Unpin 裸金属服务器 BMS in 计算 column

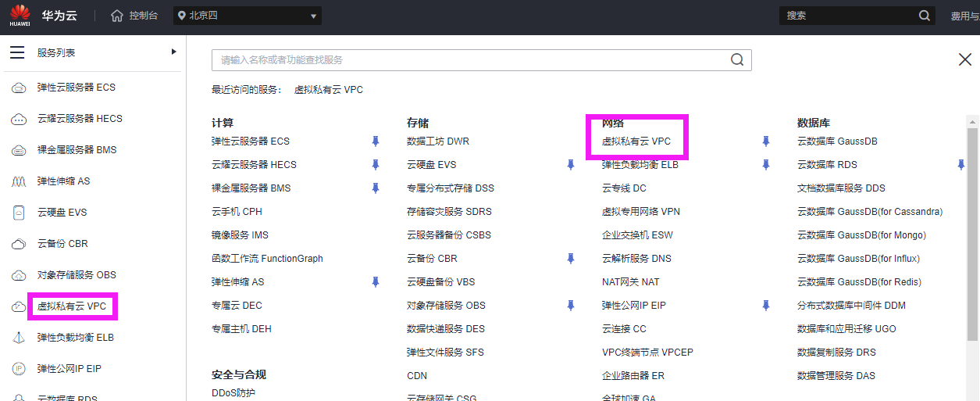pos(376,188)
